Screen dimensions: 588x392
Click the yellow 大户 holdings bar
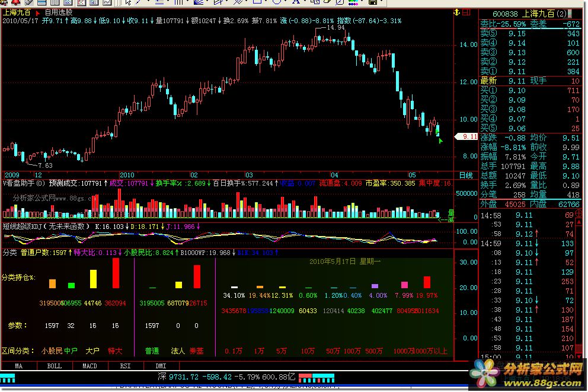tap(93, 279)
